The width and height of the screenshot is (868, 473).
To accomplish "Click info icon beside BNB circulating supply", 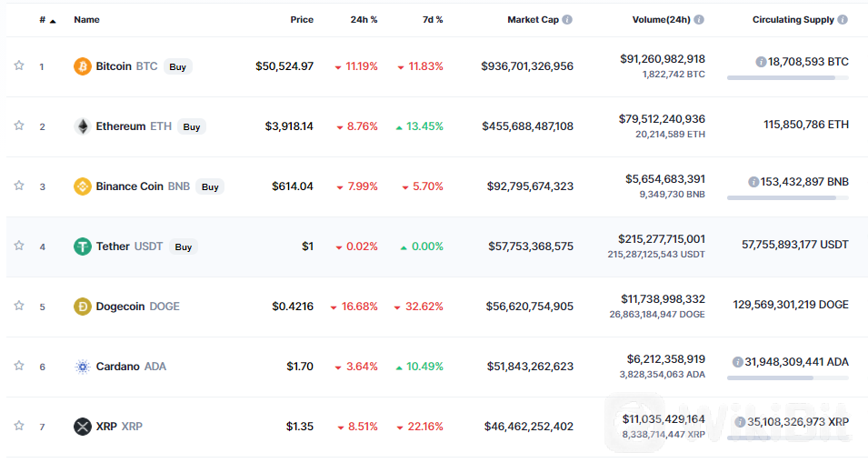I will coord(753,182).
